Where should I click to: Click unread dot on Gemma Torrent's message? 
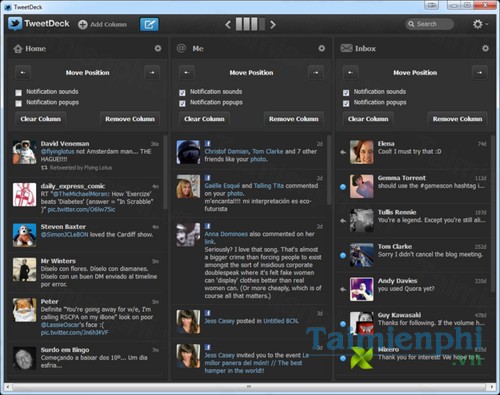[343, 187]
